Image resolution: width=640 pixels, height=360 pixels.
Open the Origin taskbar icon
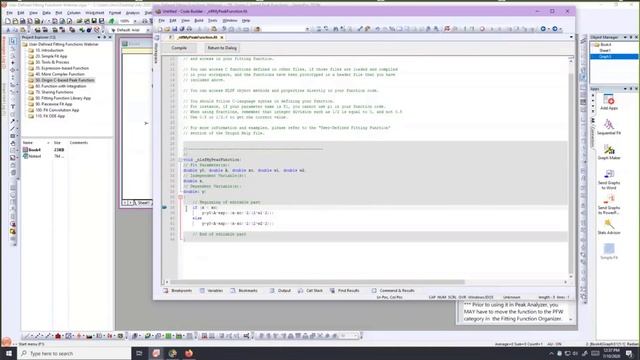(156, 353)
